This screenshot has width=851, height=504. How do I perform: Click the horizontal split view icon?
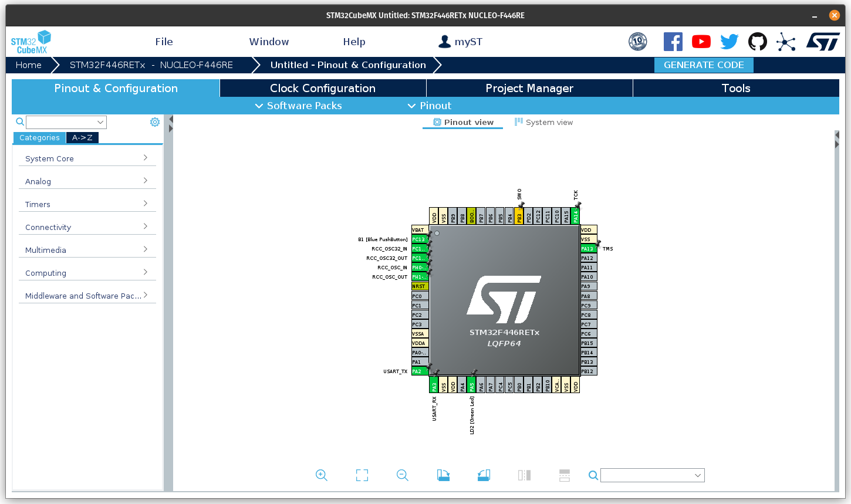565,475
